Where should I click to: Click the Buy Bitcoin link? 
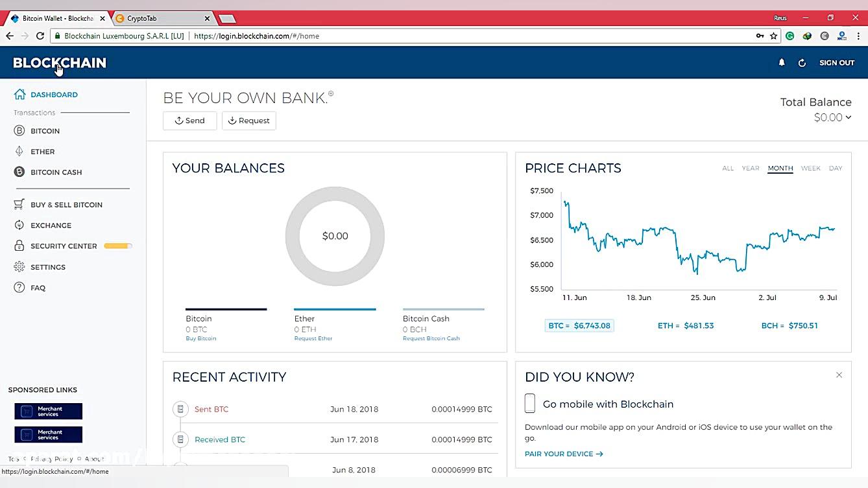[201, 339]
